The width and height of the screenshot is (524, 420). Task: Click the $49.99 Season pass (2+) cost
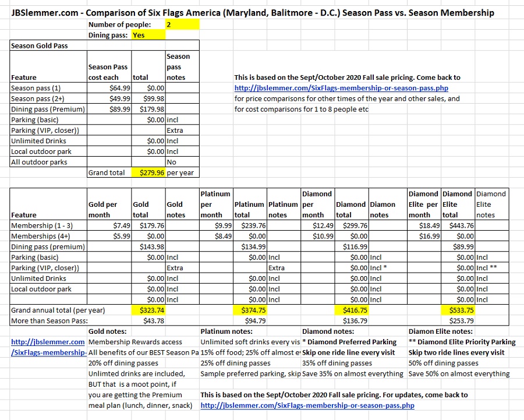pos(109,98)
